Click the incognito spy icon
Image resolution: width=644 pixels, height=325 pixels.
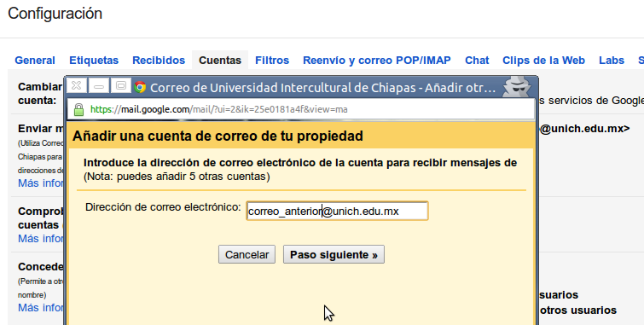(x=517, y=86)
